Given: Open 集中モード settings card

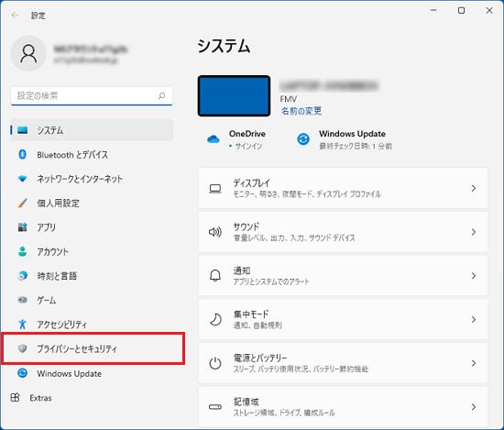Looking at the screenshot, I should pyautogui.click(x=343, y=319).
